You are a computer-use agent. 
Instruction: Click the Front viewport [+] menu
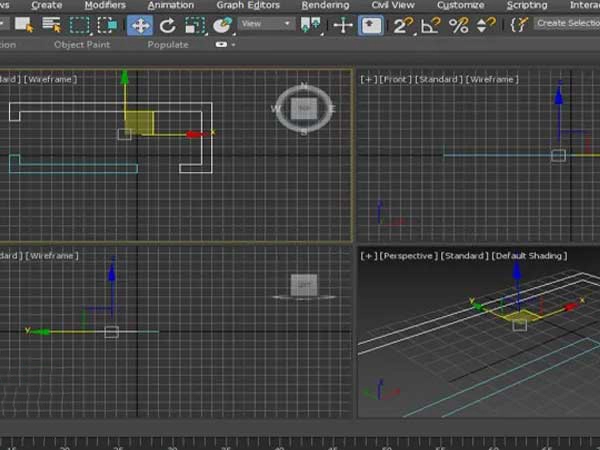(368, 80)
